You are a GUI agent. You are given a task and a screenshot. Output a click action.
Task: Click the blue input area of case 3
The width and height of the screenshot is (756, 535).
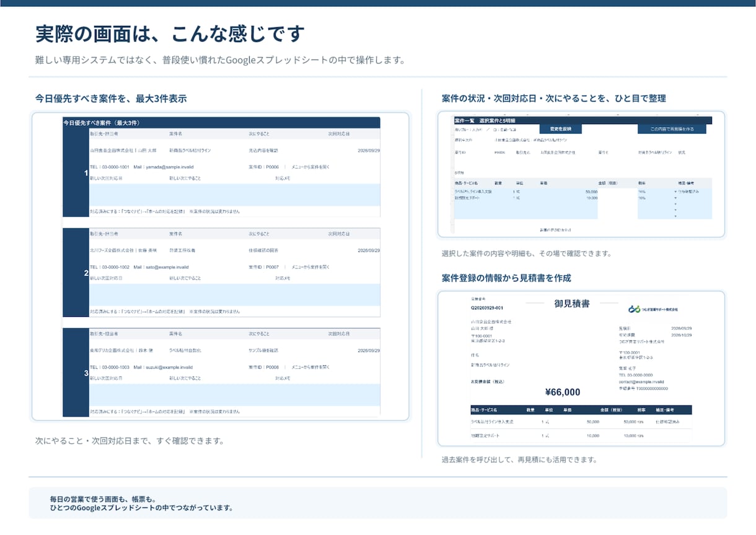pyautogui.click(x=235, y=394)
